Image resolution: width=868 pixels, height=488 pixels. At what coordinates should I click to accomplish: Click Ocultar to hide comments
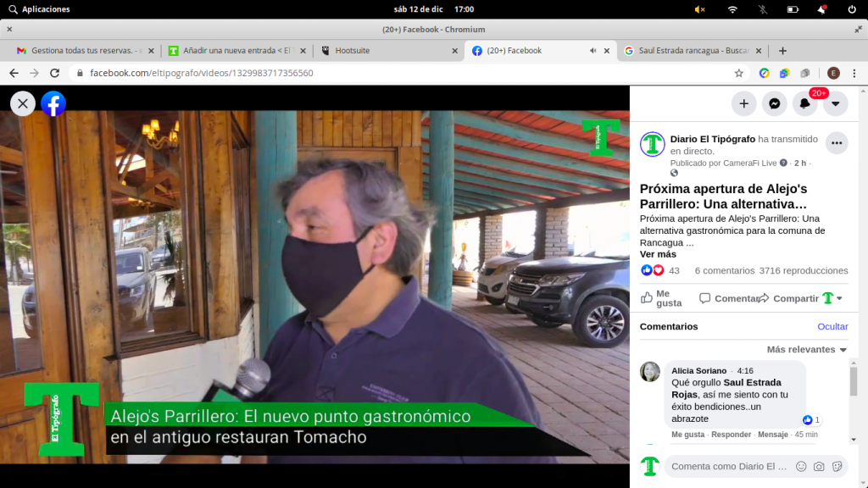click(832, 326)
